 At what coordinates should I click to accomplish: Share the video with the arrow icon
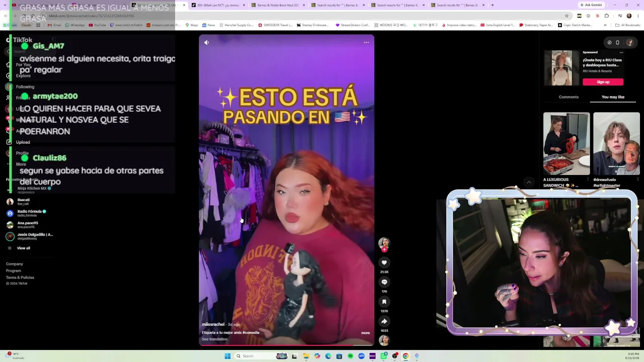coord(384,321)
